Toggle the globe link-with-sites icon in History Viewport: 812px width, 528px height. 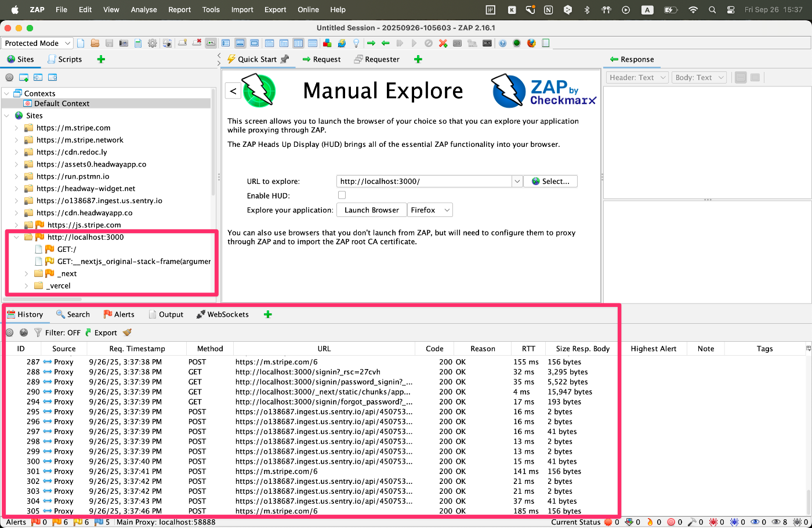[24, 332]
